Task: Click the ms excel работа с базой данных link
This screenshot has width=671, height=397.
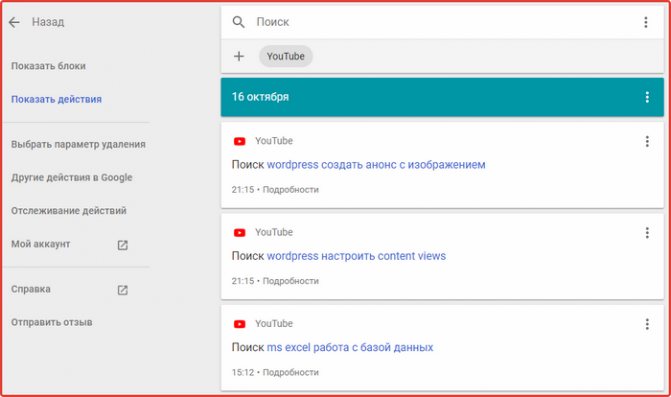Action: tap(350, 347)
